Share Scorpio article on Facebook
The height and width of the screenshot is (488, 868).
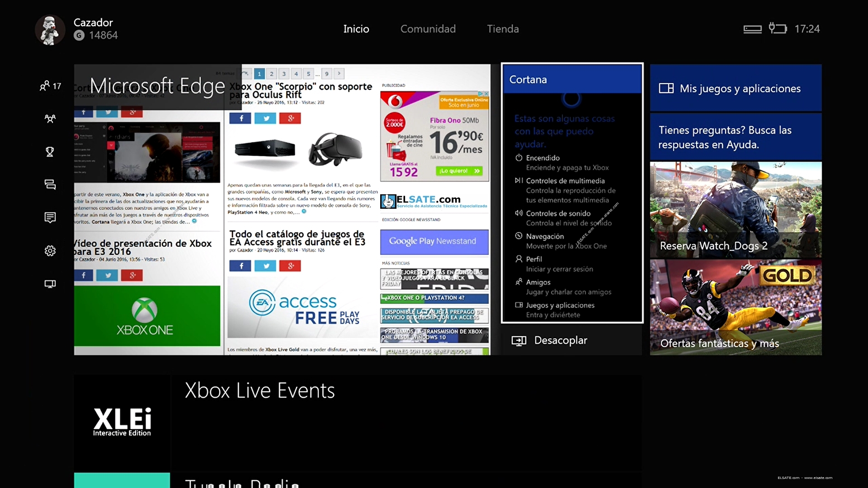click(x=240, y=118)
